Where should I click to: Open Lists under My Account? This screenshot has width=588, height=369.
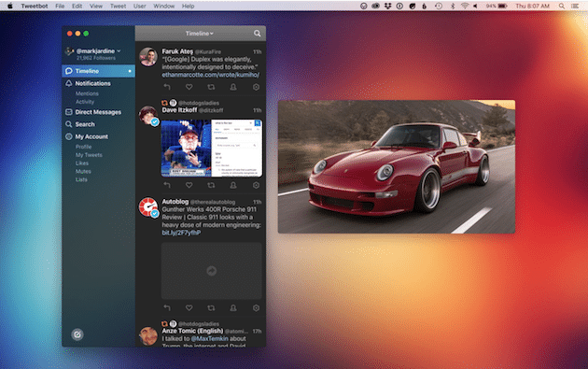pos(81,179)
